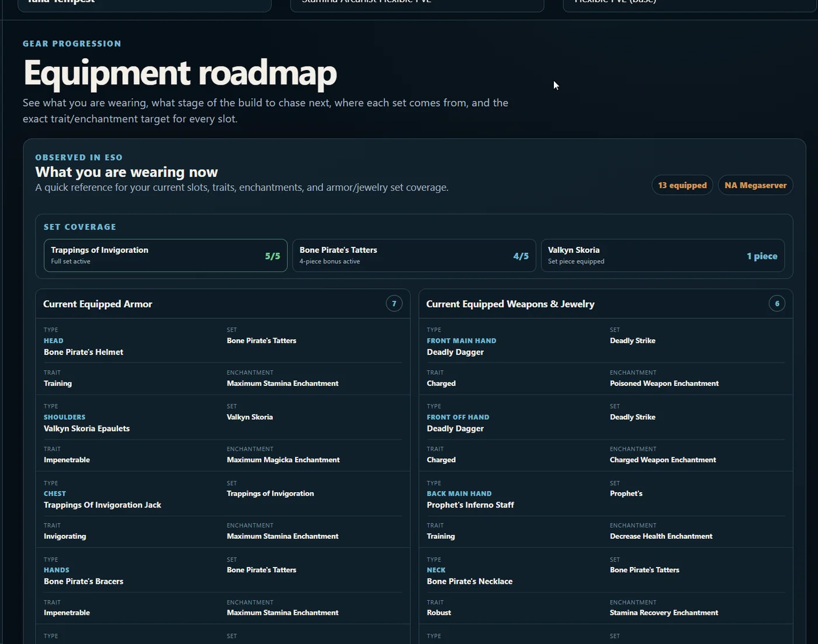The height and width of the screenshot is (644, 818).
Task: Click the Bone Pirate's Necklace item name
Action: click(x=470, y=582)
